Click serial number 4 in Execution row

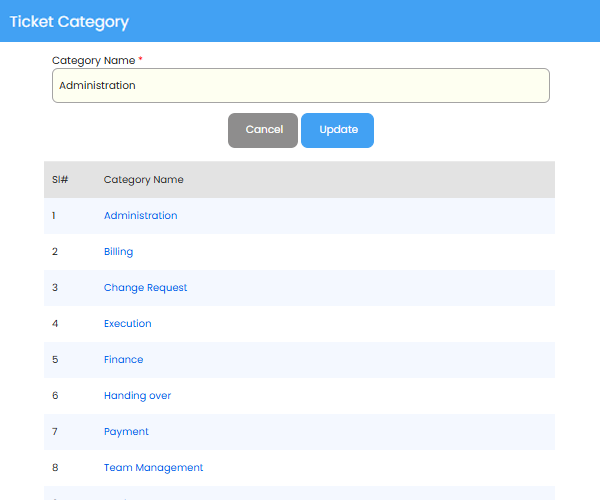pyautogui.click(x=55, y=324)
